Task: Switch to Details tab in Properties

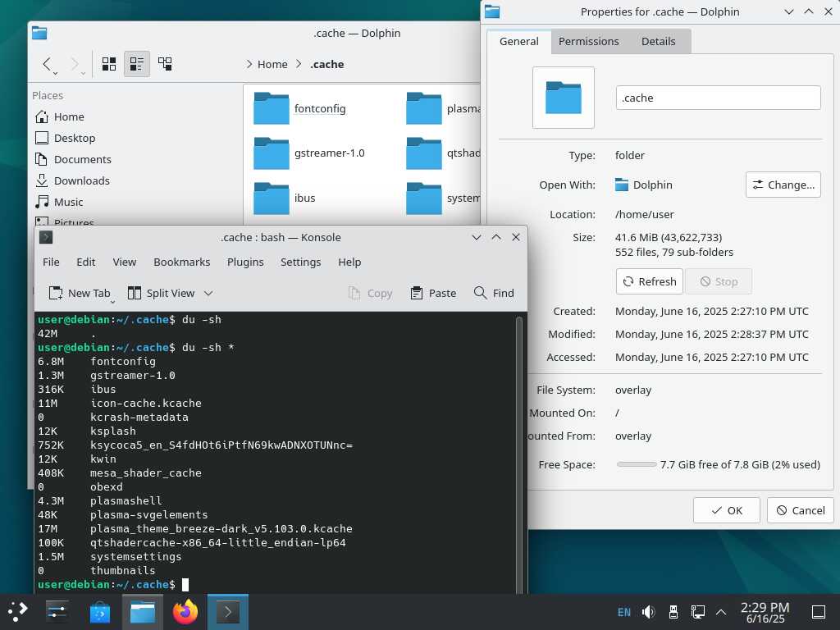Action: click(x=659, y=41)
